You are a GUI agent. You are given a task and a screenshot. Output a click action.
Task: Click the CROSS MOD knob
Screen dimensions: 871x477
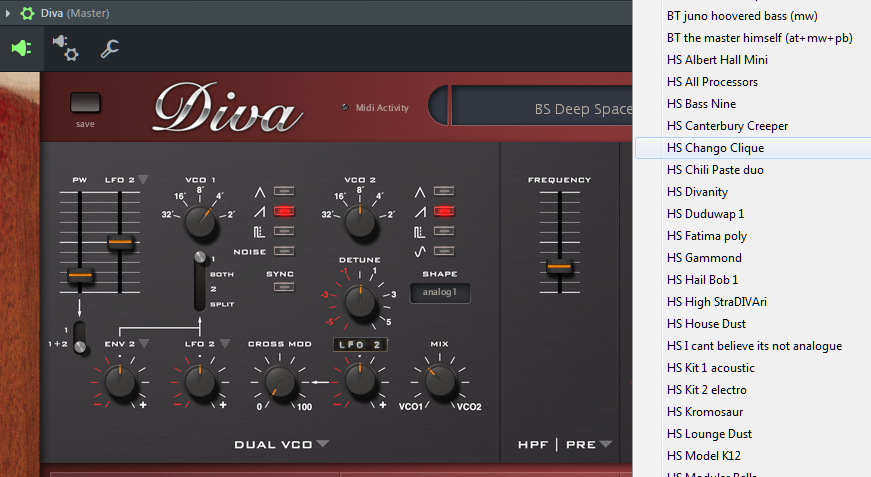coord(280,382)
